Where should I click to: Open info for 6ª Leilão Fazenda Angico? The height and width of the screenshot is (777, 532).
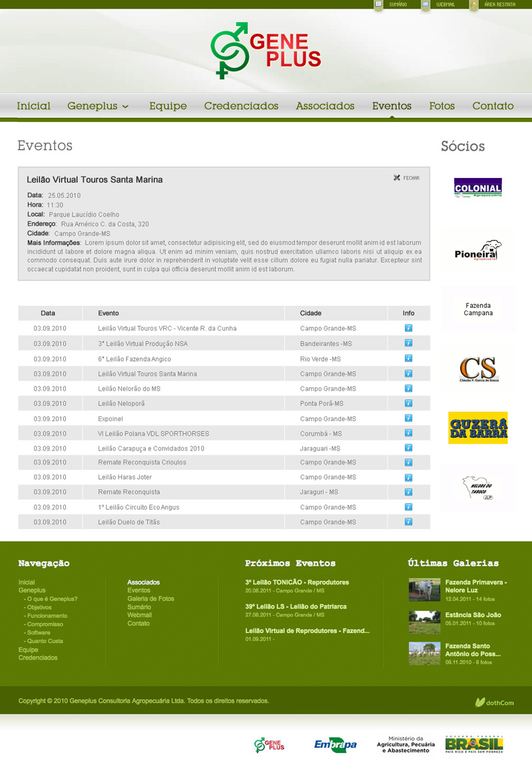[408, 359]
